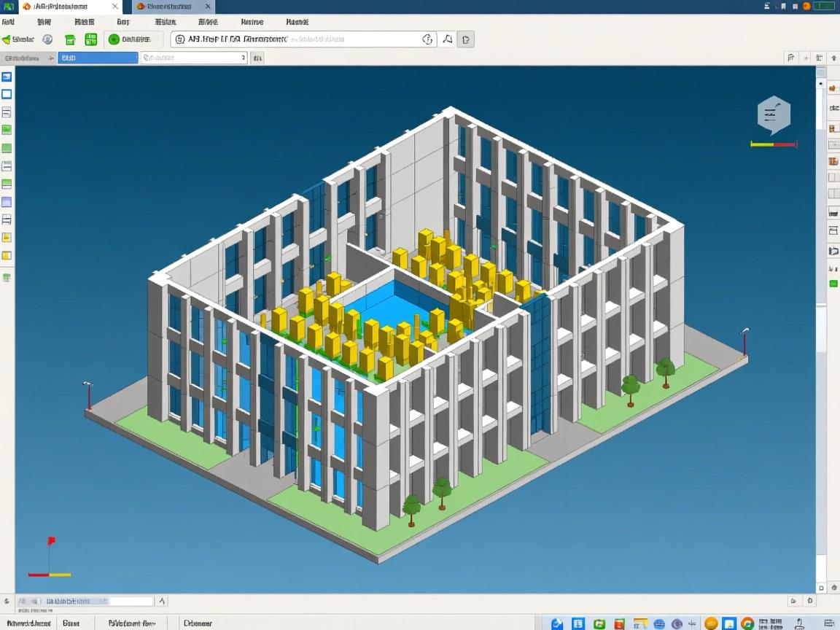The height and width of the screenshot is (630, 840).
Task: Click the green grid layout icon in toolbar
Action: coord(90,39)
